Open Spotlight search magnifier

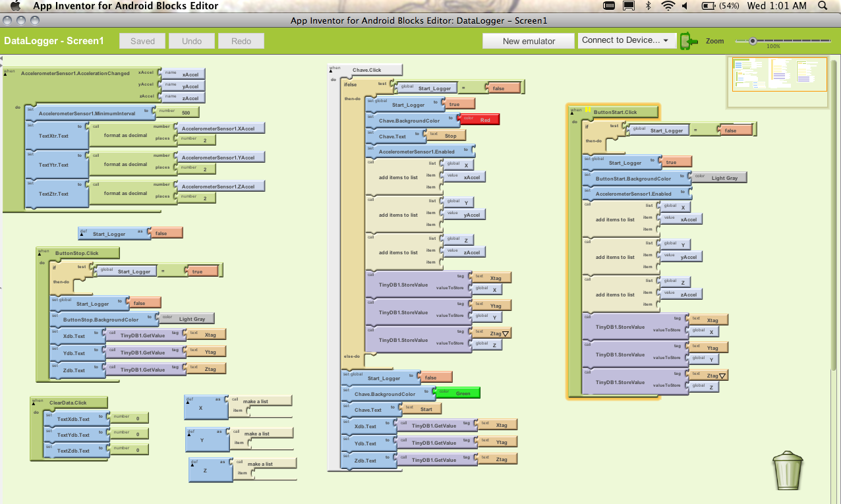click(823, 6)
